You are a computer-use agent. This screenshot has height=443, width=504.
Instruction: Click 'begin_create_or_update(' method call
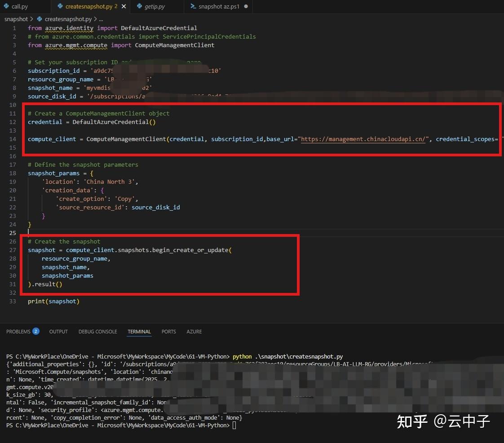tap(192, 250)
